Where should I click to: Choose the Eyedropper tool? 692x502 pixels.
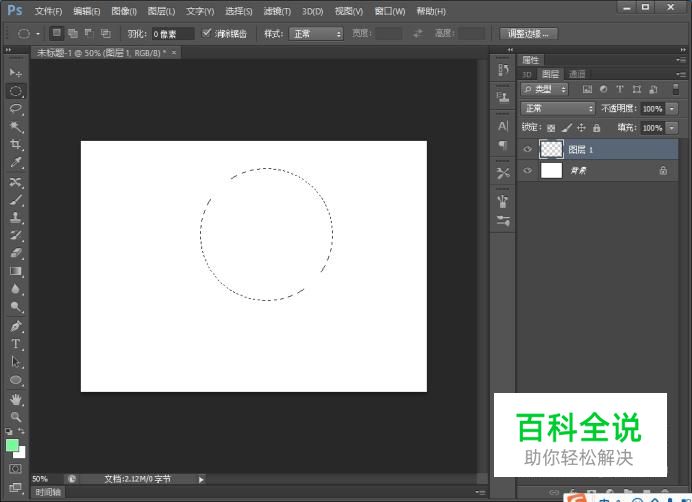pyautogui.click(x=16, y=162)
